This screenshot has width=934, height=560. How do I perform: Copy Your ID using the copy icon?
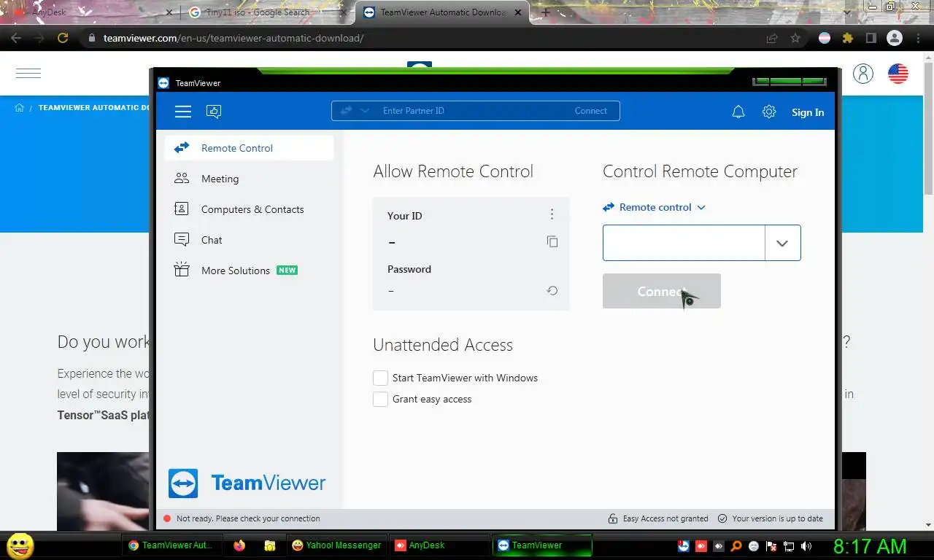[552, 241]
